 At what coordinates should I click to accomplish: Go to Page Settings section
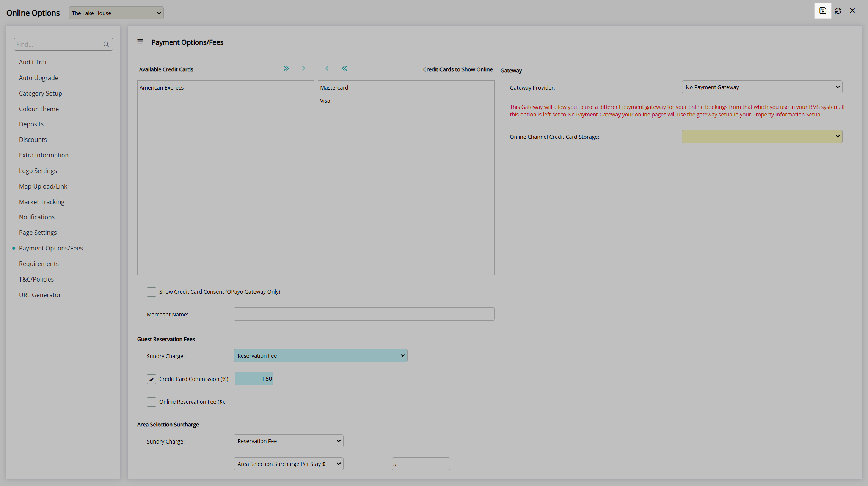tap(38, 233)
